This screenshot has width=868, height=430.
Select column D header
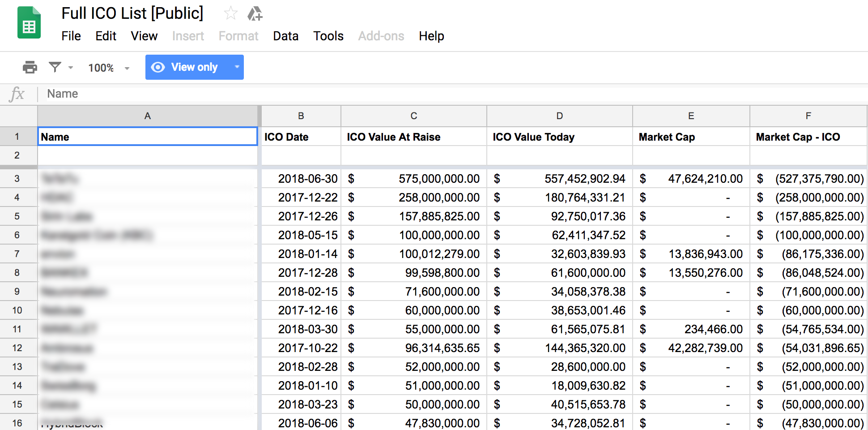pyautogui.click(x=560, y=116)
